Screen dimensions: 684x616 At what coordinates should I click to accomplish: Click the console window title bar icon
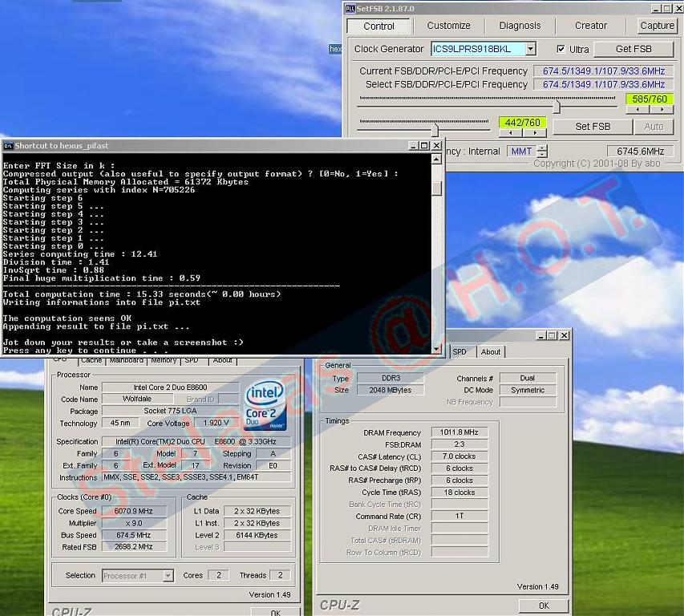(x=8, y=146)
